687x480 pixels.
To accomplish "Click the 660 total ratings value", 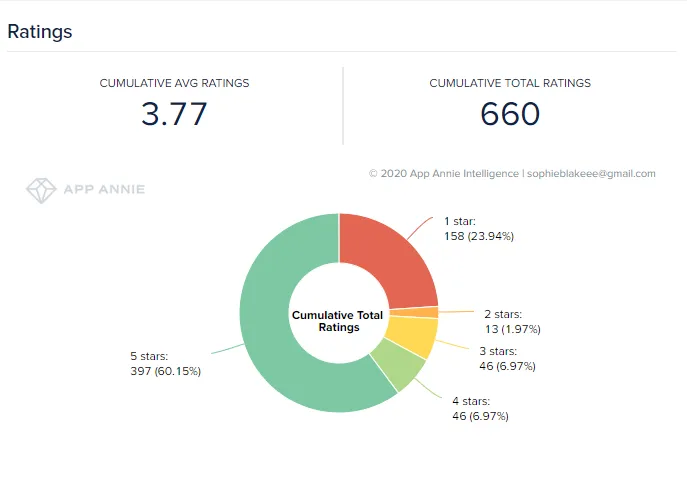I will point(510,114).
